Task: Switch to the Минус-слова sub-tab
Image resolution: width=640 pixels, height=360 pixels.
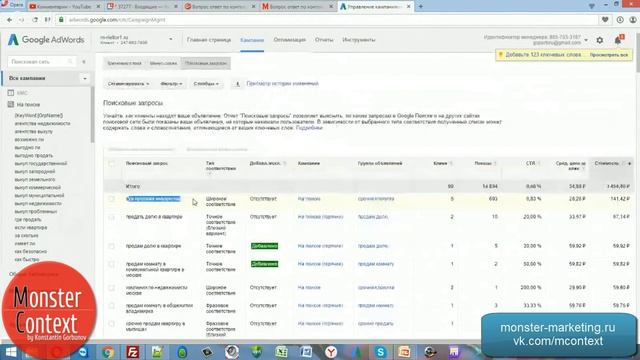Action: point(163,63)
